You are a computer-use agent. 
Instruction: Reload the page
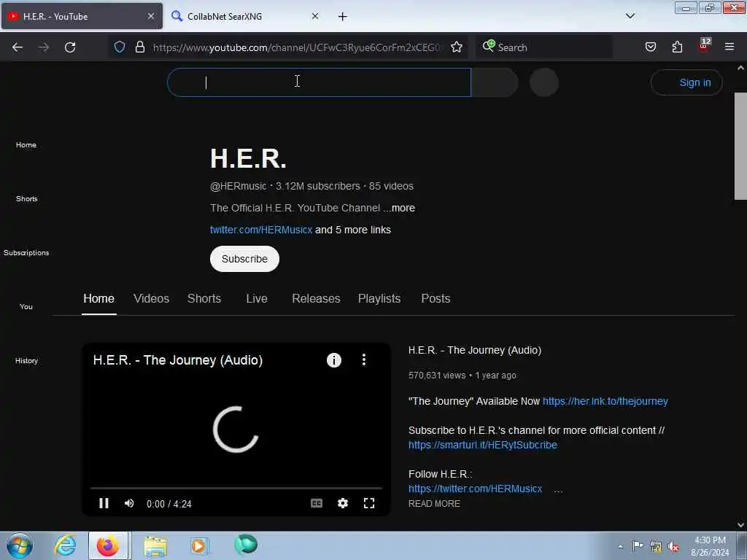[70, 47]
